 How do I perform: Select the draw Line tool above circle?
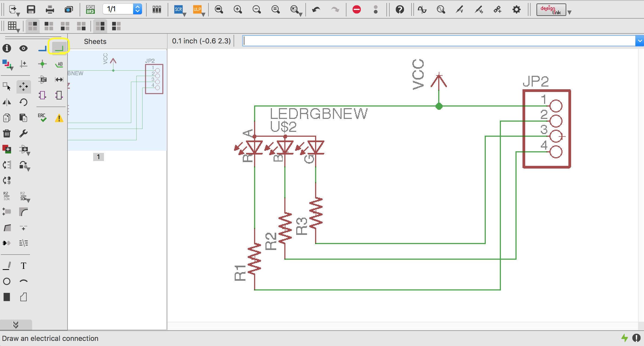[x=7, y=266]
